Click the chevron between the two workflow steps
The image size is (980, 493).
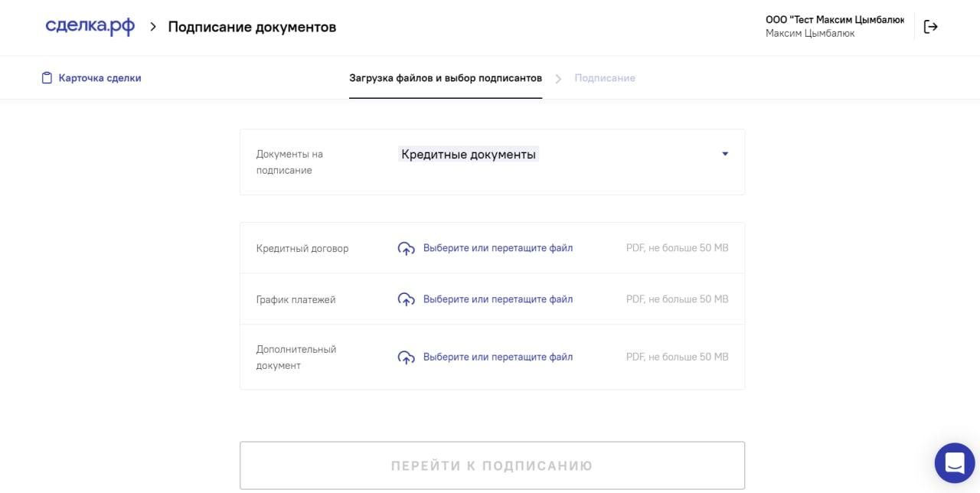tap(558, 77)
